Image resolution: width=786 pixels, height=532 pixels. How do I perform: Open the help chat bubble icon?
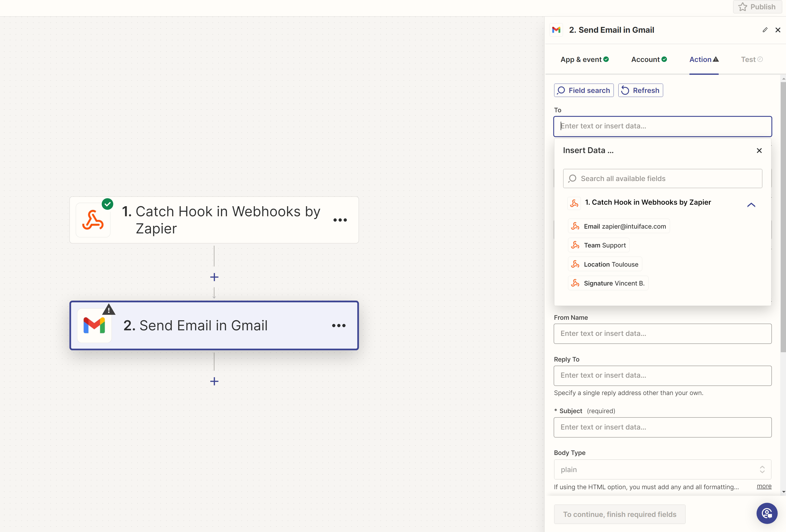(x=767, y=513)
